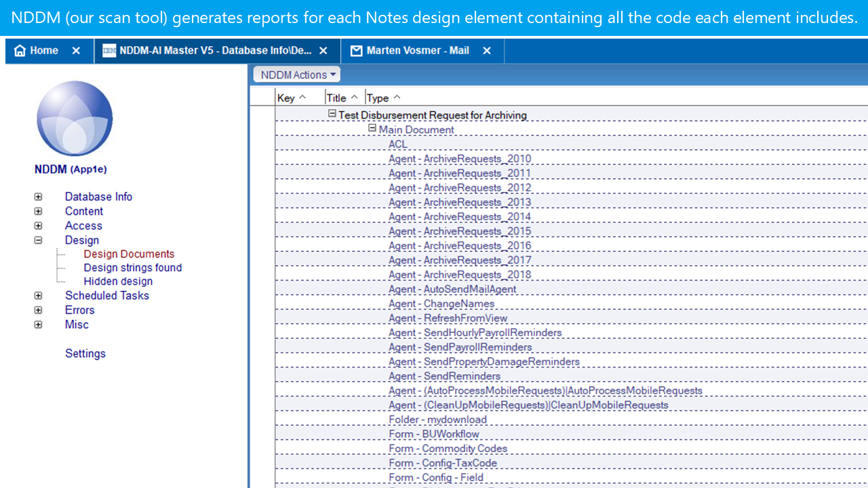Select Agent - AutoSendMailAgent row
Image resolution: width=868 pixels, height=488 pixels.
(x=452, y=289)
